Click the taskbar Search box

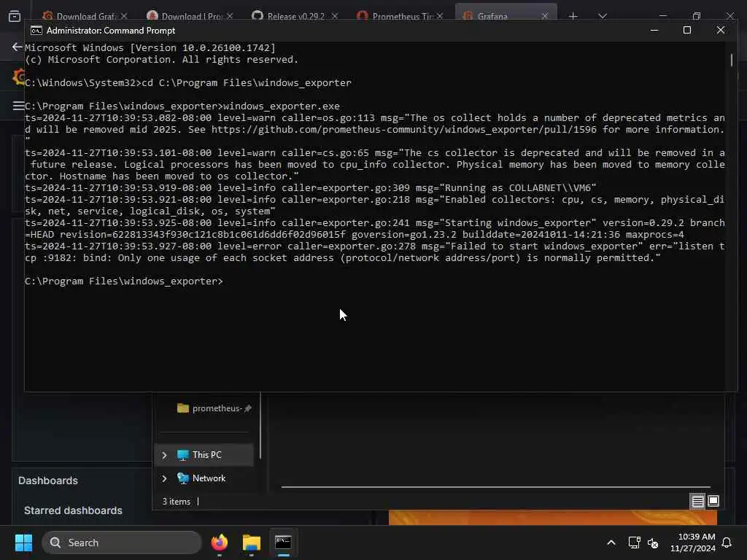[122, 542]
